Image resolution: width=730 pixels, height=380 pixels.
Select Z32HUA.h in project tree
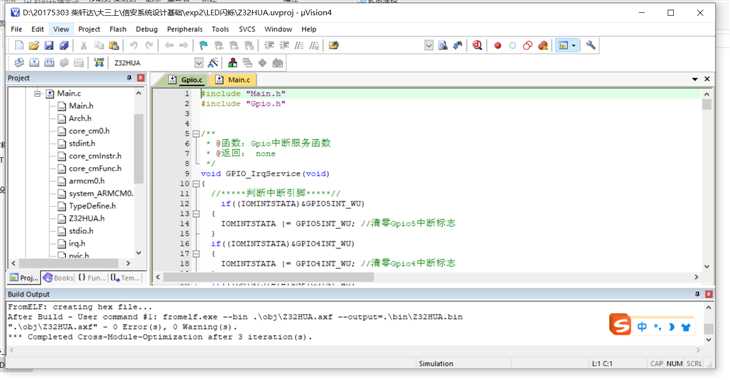(x=87, y=218)
